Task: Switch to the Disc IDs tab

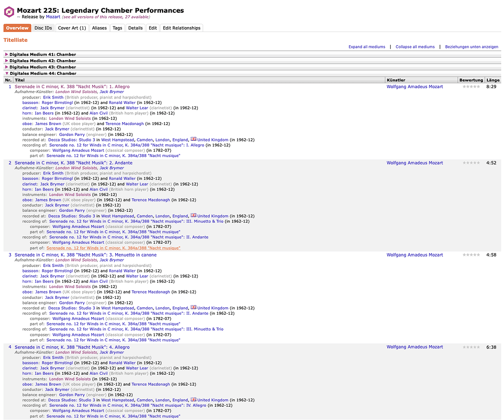Action: pyautogui.click(x=43, y=28)
